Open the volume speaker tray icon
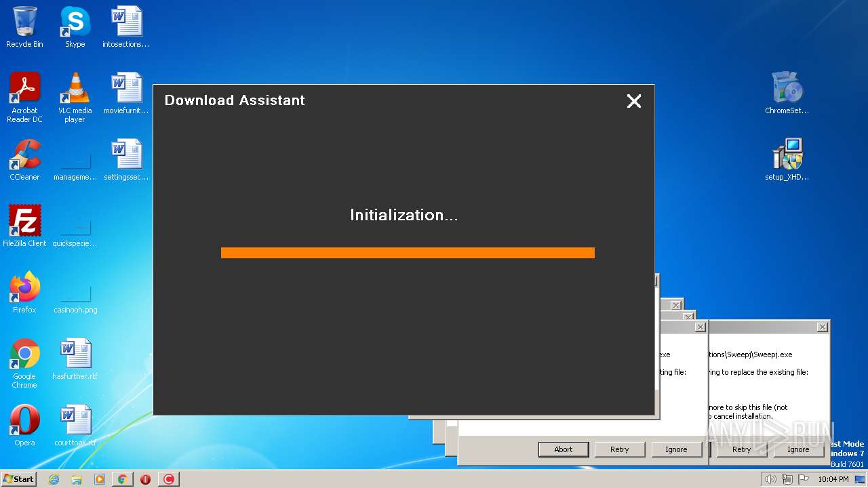This screenshot has width=868, height=488. (x=770, y=479)
